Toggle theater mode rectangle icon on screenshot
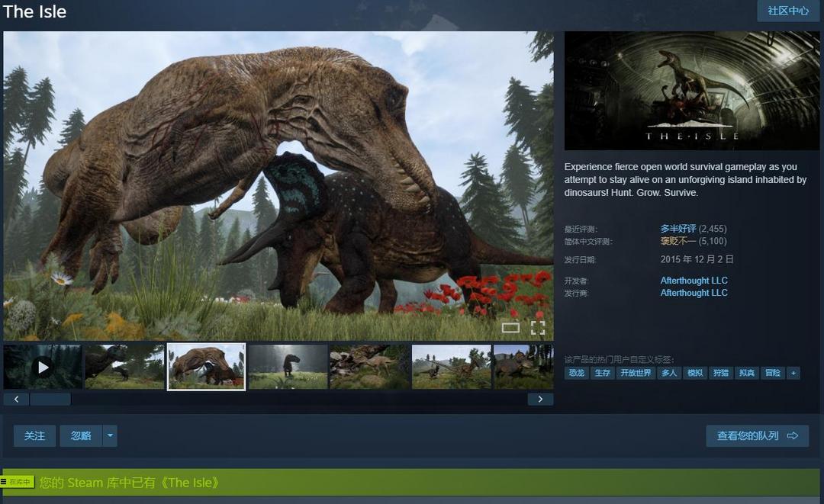The height and width of the screenshot is (504, 824). [x=510, y=328]
